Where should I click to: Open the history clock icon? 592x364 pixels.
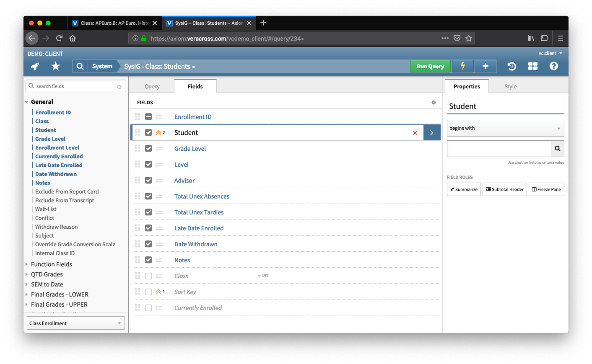click(x=512, y=66)
